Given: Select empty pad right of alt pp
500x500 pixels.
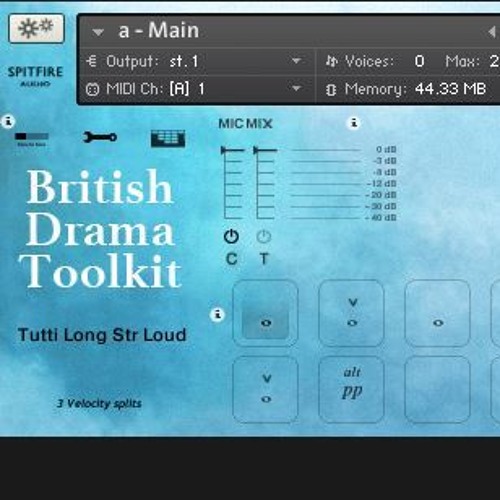Looking at the screenshot, I should (437, 390).
